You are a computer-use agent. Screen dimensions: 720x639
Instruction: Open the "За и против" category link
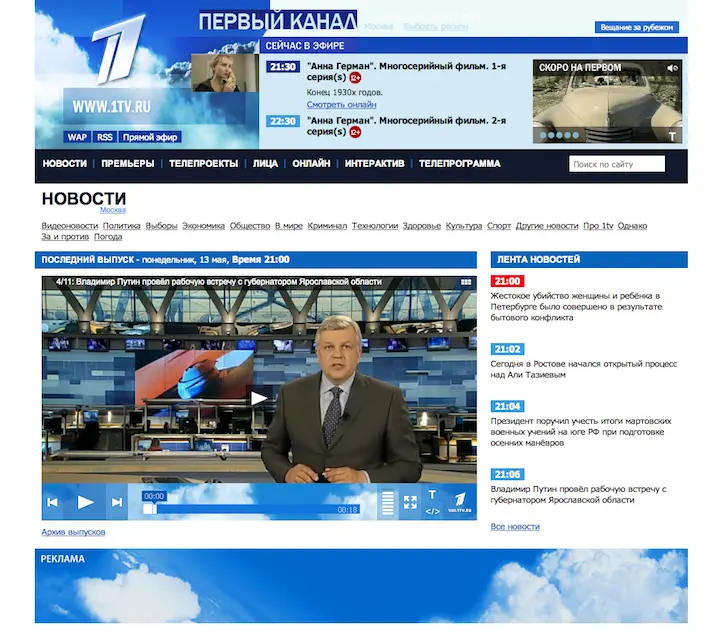click(x=65, y=237)
